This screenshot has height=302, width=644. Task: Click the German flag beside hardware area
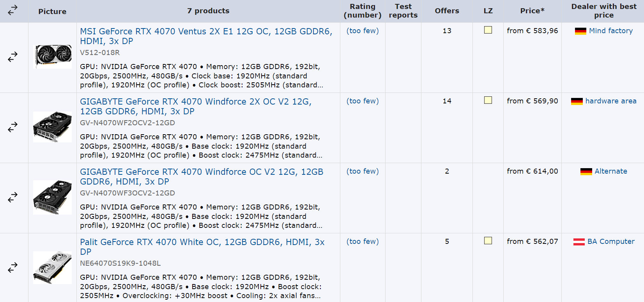577,101
